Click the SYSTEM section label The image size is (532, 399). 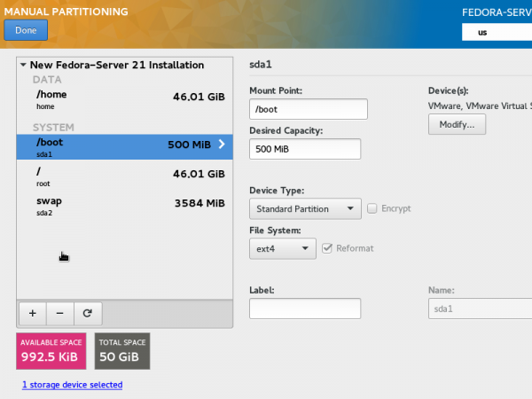(53, 127)
